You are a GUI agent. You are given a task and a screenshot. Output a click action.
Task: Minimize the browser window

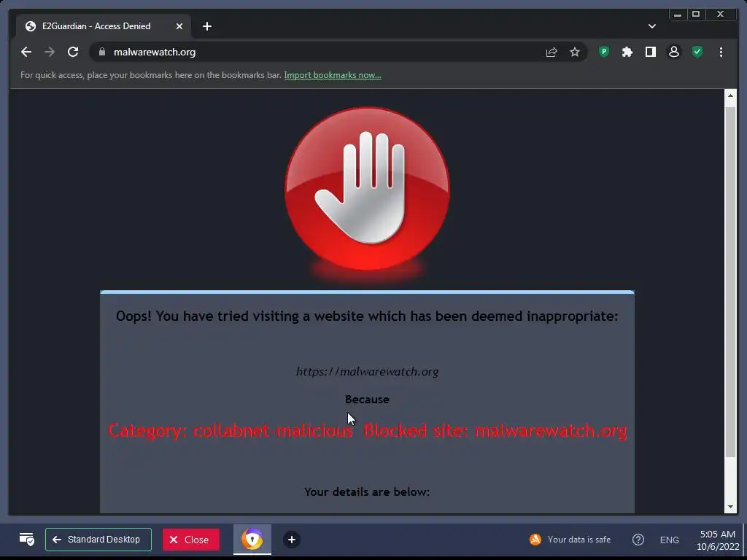pyautogui.click(x=678, y=15)
